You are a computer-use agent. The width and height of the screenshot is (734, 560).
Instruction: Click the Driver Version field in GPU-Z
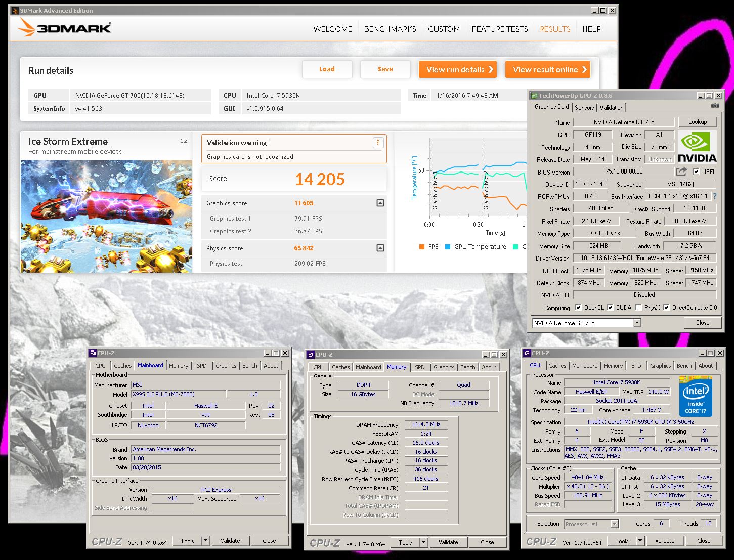click(x=644, y=258)
